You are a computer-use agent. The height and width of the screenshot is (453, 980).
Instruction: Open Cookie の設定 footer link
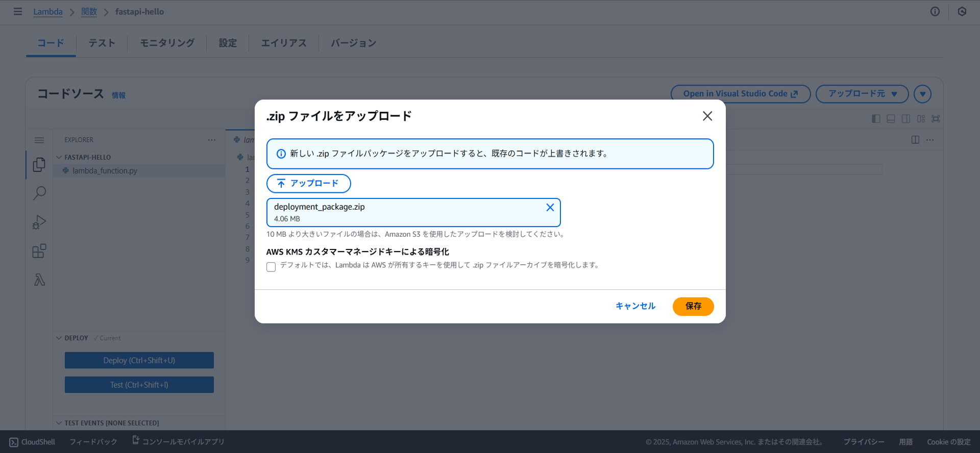coord(949,442)
